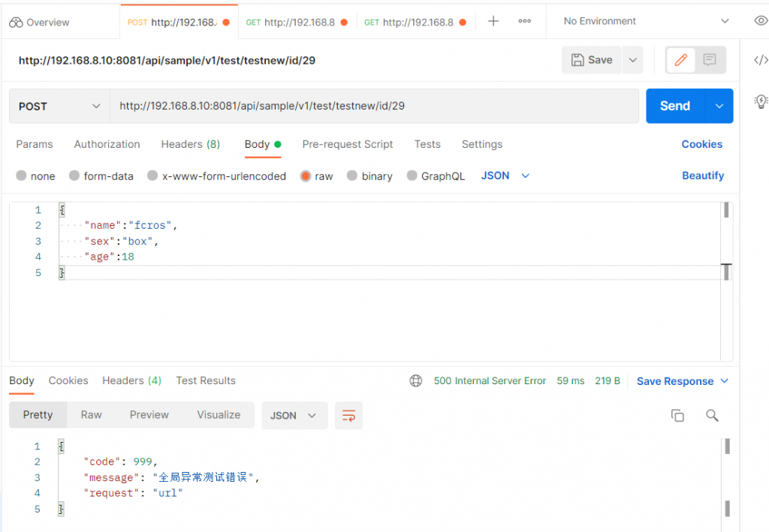Open the code snippet icon
The height and width of the screenshot is (532, 769).
click(x=761, y=60)
